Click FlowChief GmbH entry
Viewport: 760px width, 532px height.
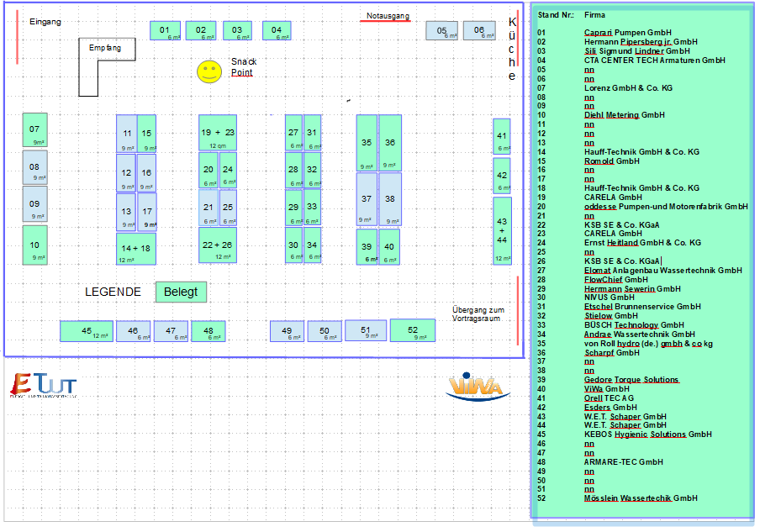click(x=616, y=280)
